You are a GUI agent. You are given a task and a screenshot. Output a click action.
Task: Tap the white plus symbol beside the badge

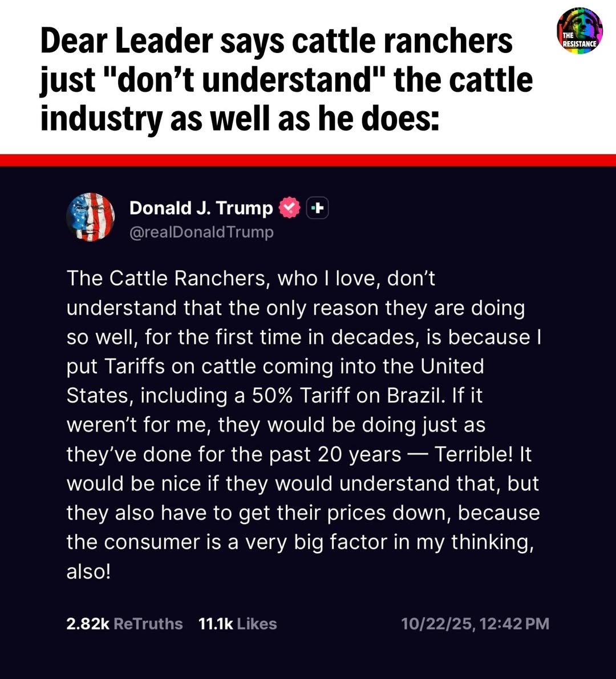pyautogui.click(x=318, y=209)
